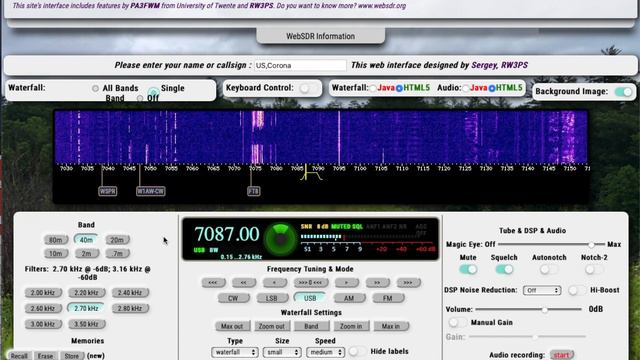
Task: Click the Erase memory button
Action: click(x=45, y=356)
